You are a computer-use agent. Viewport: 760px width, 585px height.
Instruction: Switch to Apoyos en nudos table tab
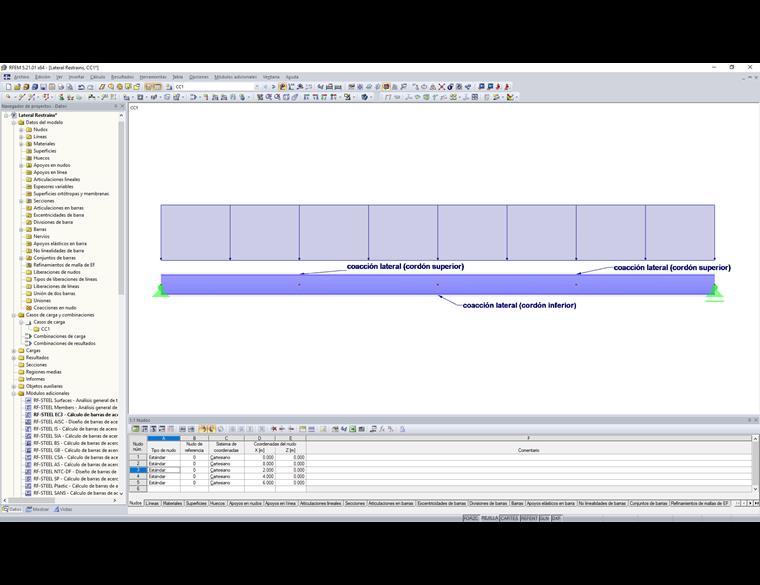(245, 504)
